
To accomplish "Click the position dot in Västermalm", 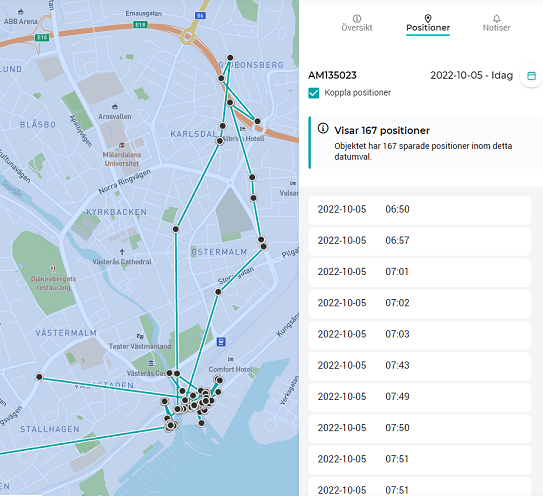I will coord(39,377).
